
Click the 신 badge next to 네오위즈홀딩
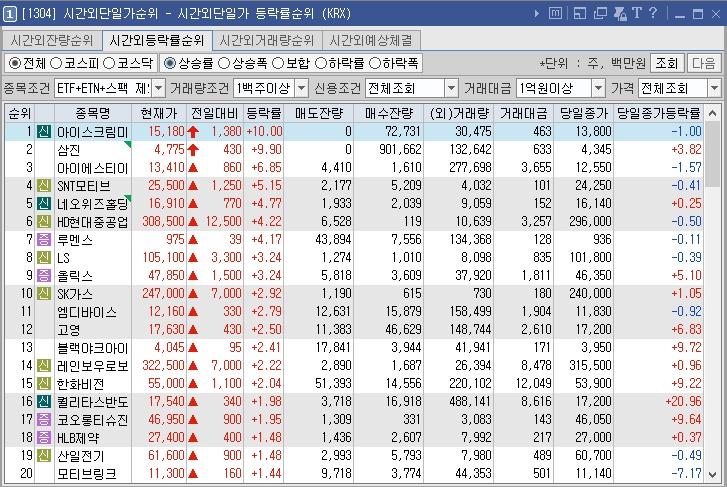(44, 204)
